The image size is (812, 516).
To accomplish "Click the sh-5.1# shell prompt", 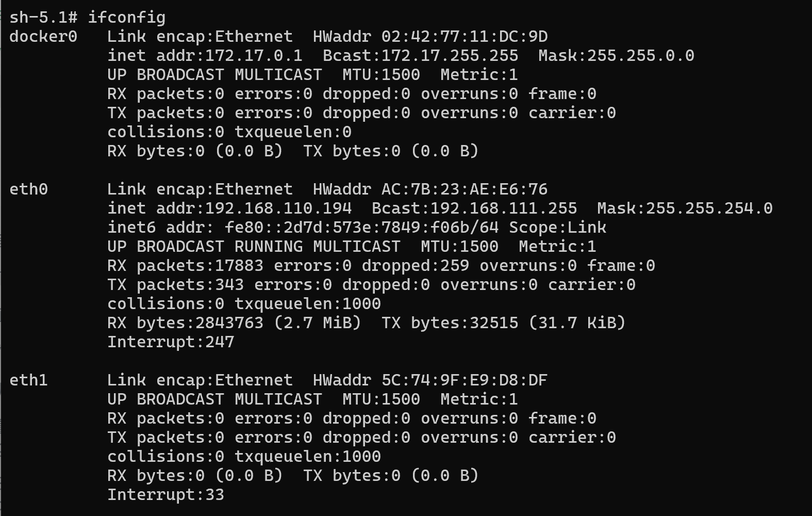I will 43,18.
